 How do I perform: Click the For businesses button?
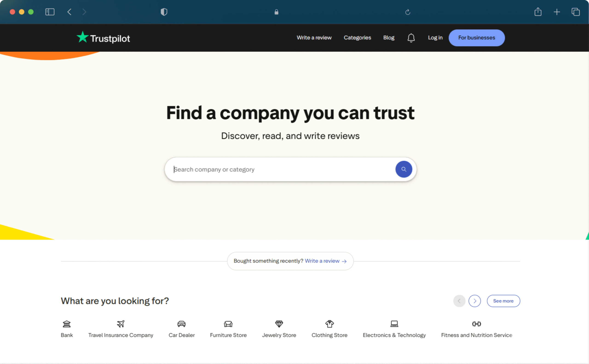tap(476, 38)
